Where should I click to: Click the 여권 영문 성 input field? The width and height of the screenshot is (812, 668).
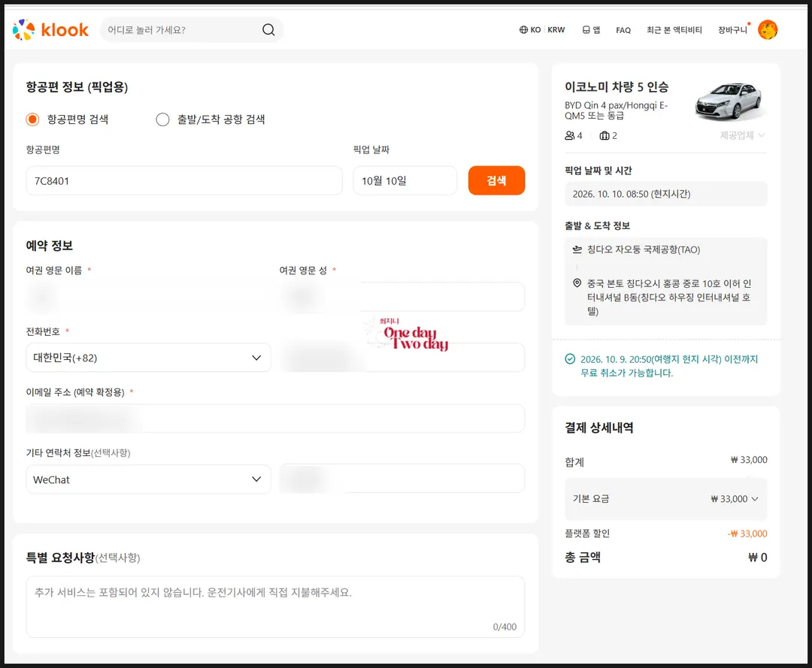pyautogui.click(x=401, y=297)
